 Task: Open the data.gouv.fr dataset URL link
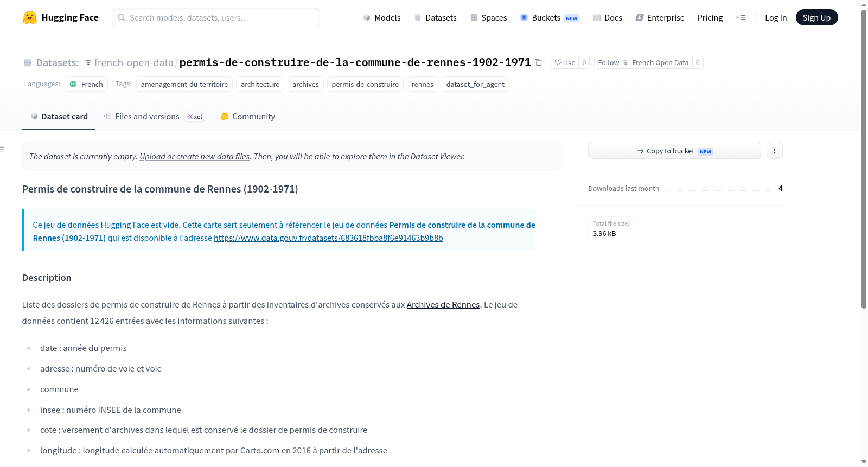click(x=328, y=238)
